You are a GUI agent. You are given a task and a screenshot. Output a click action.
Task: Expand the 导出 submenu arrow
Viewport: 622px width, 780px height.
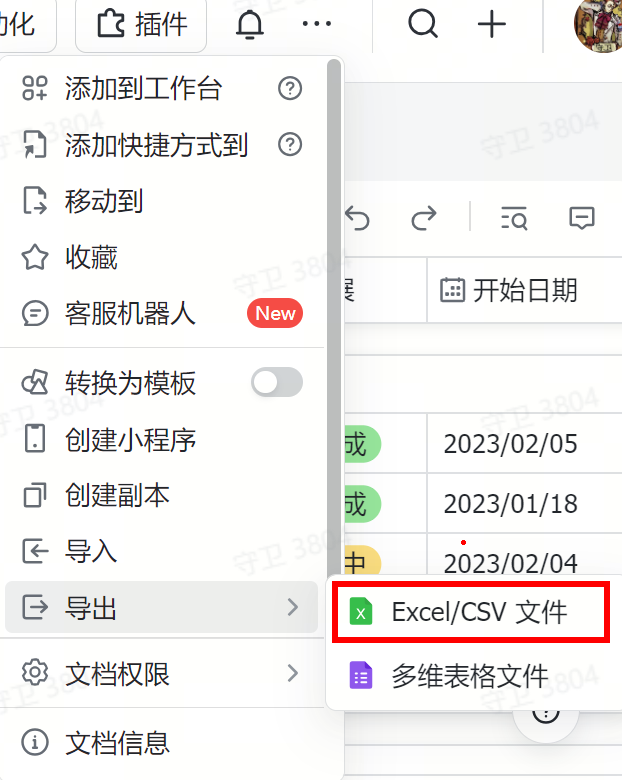(293, 607)
